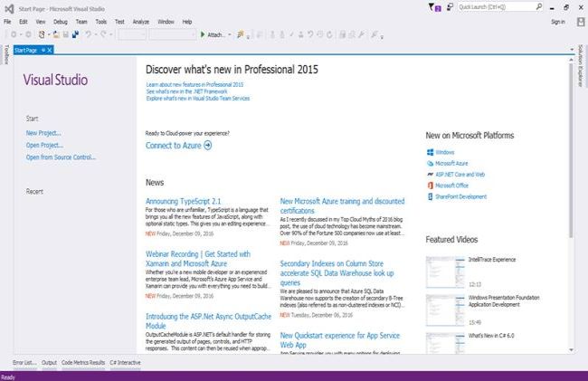This screenshot has height=381, width=588.
Task: Open the Output tab at the bottom
Action: click(49, 363)
